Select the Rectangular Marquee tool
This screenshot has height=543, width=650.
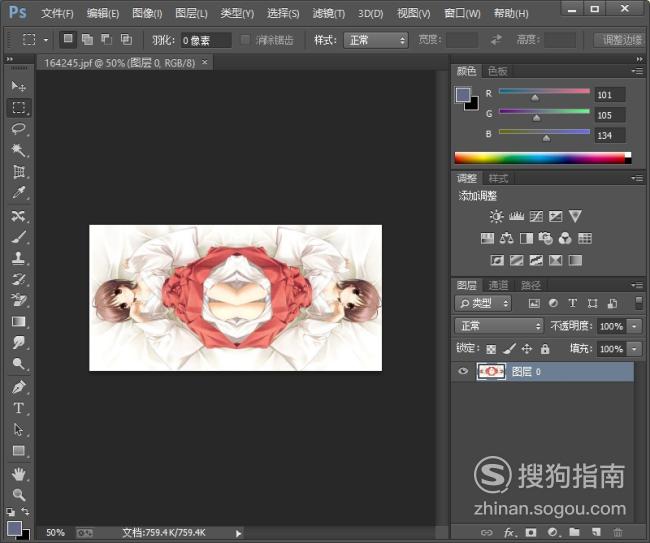pos(18,107)
